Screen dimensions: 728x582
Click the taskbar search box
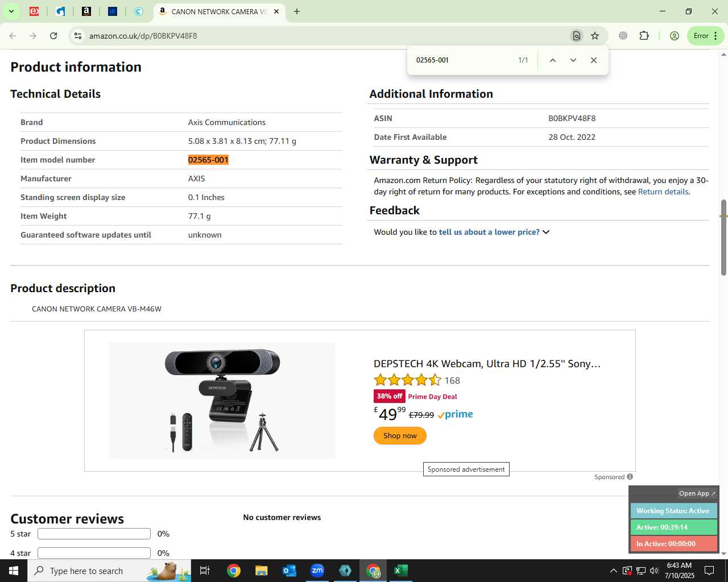[x=109, y=571]
